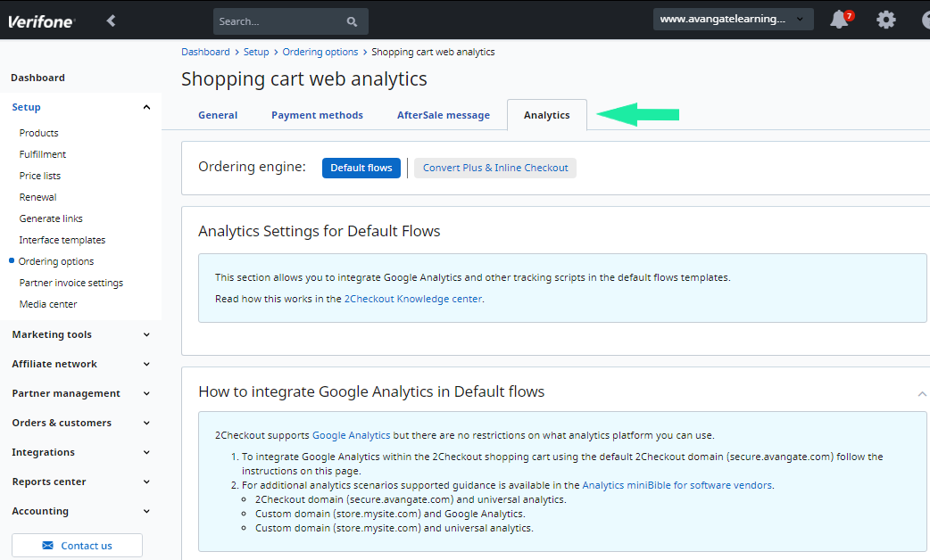The width and height of the screenshot is (930, 560).
Task: Type in the Search field
Action: (291, 21)
